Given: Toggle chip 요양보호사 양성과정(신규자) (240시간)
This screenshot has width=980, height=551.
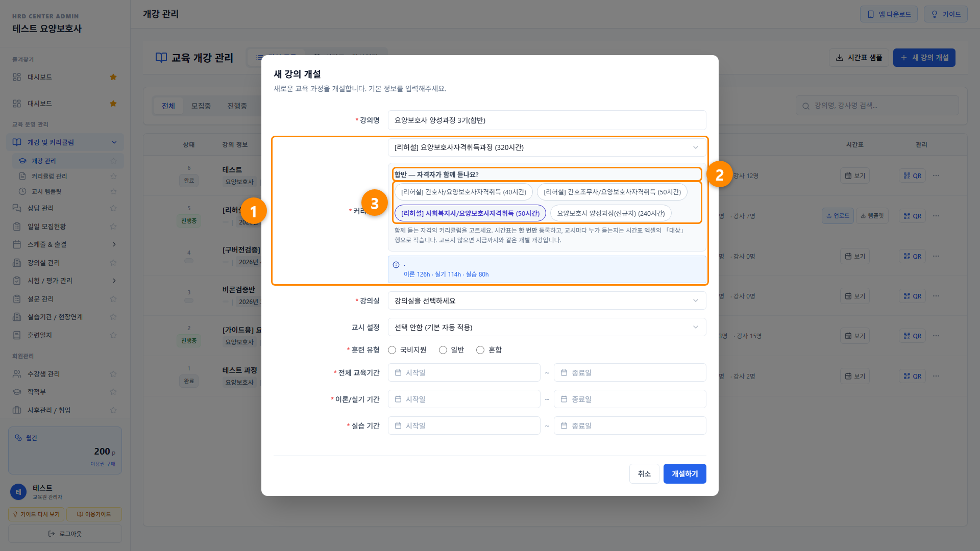Looking at the screenshot, I should point(611,213).
